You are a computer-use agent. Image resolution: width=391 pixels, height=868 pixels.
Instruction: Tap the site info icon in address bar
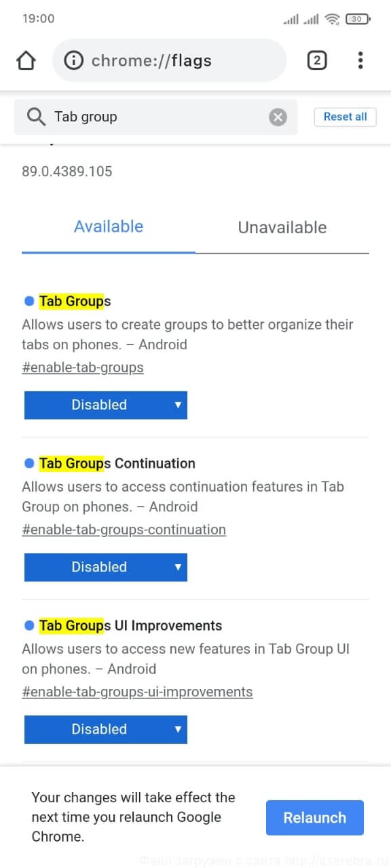point(73,60)
